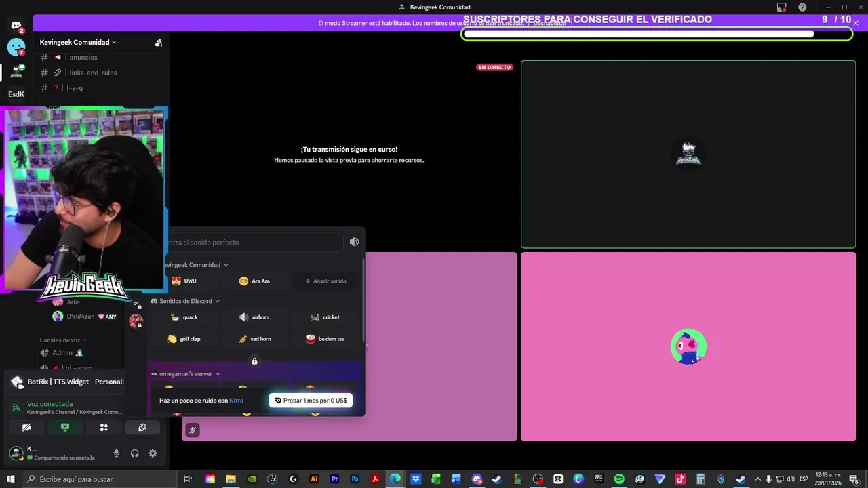Click the sound search input field
This screenshot has height=488, width=868.
254,242
